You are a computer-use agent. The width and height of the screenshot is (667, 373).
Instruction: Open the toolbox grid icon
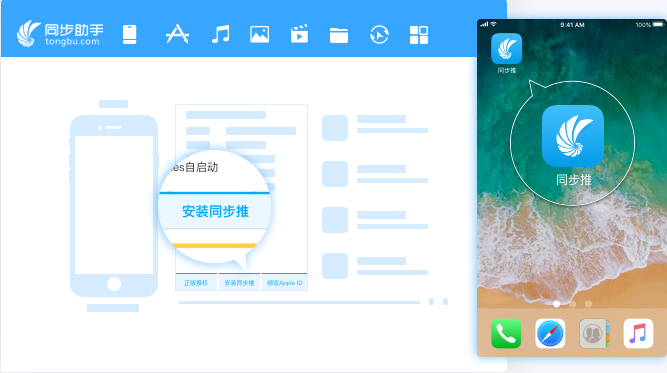click(x=419, y=35)
